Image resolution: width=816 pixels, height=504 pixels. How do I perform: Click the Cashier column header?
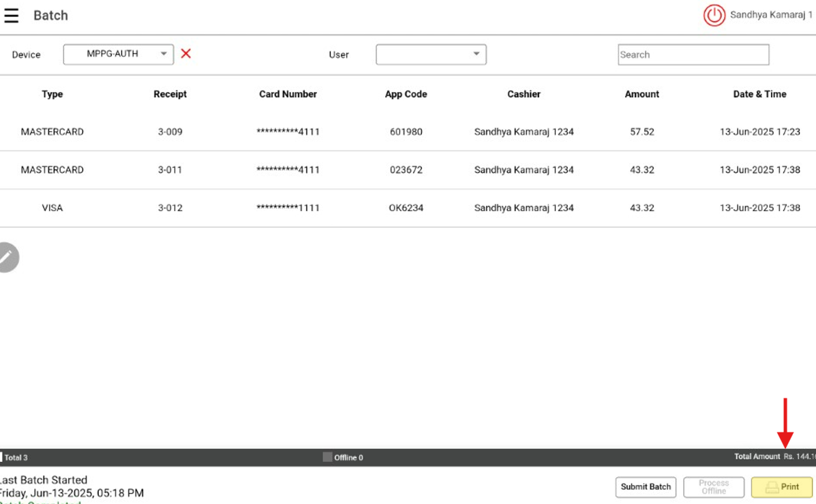524,94
